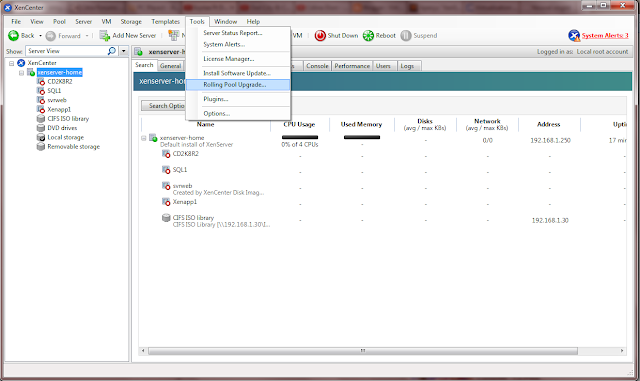
Task: Choose Plugins from Tools menu
Action: pos(238,99)
